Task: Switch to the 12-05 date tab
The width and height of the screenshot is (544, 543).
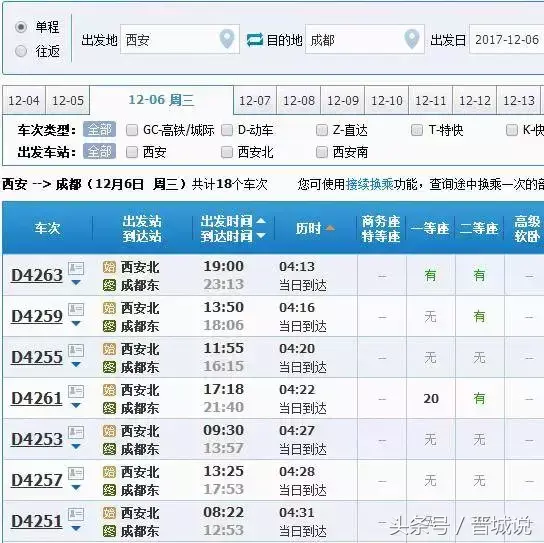Action: click(68, 101)
